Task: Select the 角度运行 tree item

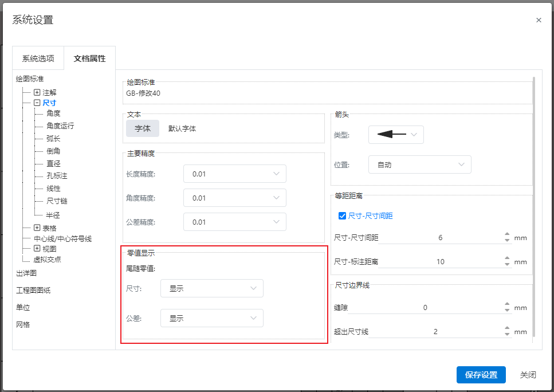Action: 60,126
